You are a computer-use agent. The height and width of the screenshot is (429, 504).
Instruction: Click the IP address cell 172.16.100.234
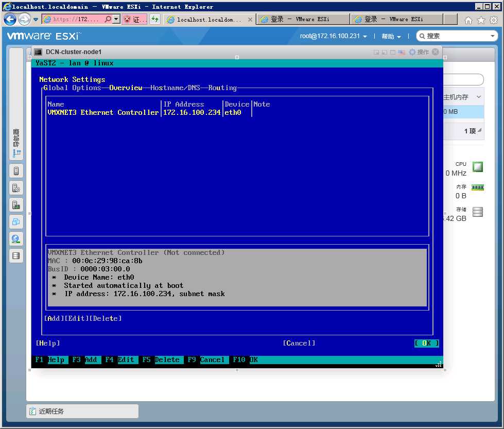click(x=192, y=113)
